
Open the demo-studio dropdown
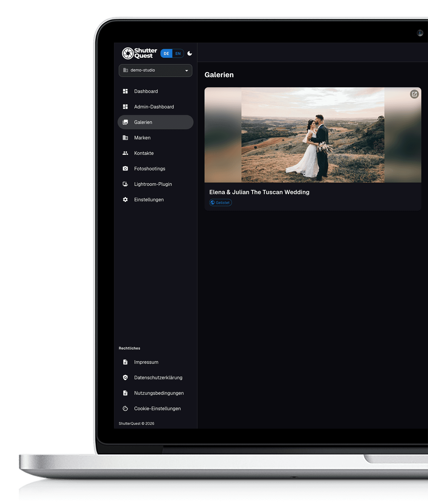pyautogui.click(x=155, y=70)
